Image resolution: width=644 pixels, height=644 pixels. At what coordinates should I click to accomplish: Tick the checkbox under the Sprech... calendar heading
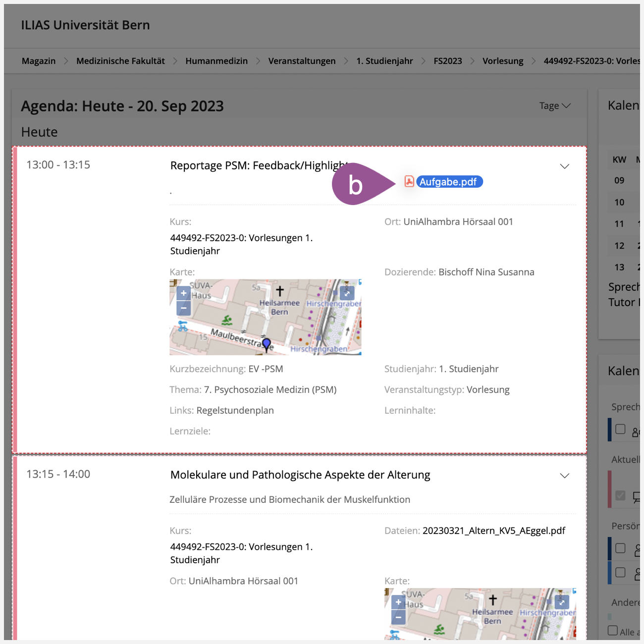pos(620,429)
